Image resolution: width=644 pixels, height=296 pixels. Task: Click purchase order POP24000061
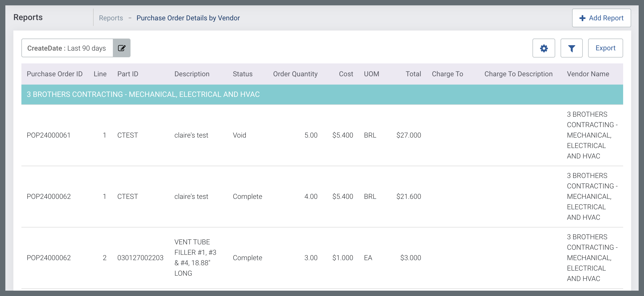coord(49,135)
